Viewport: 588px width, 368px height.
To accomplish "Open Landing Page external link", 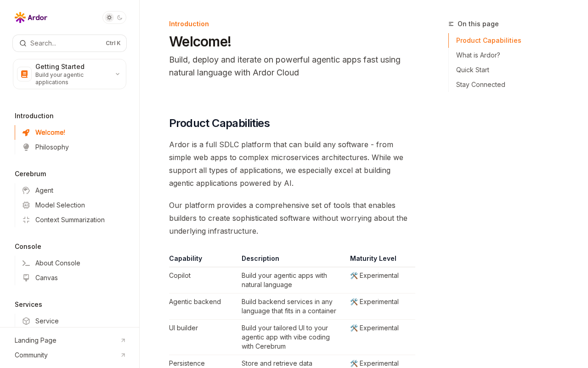I will [x=70, y=340].
